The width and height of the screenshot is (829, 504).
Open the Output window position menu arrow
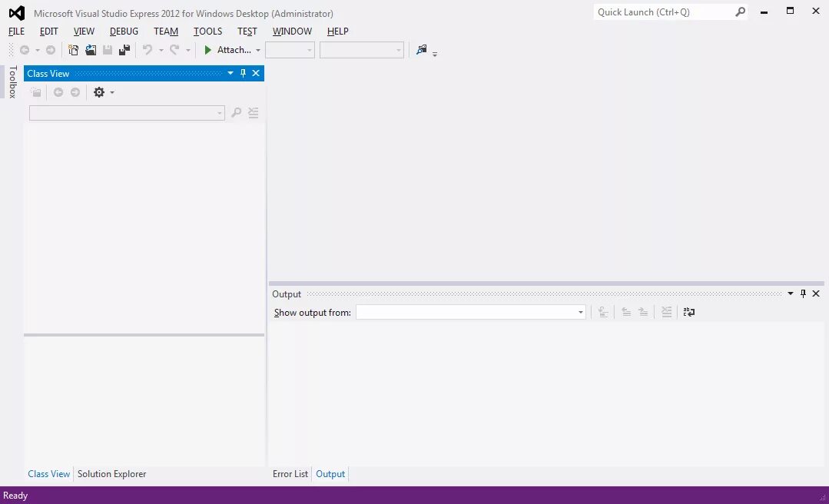(x=791, y=293)
